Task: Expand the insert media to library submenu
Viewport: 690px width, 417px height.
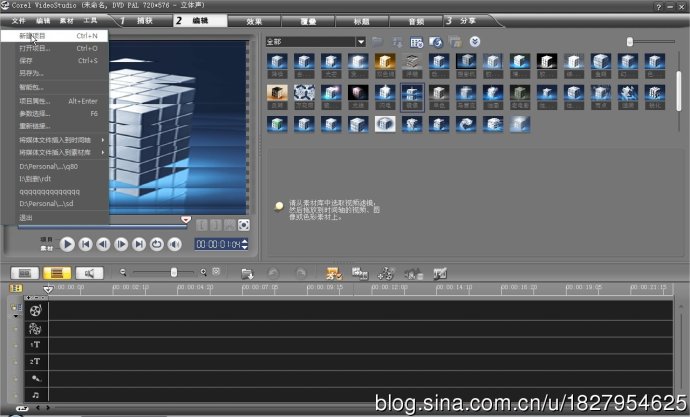Action: 55,152
